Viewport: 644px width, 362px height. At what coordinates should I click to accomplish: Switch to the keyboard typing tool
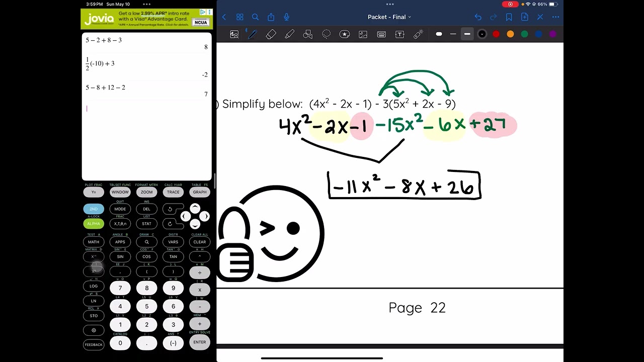[381, 34]
